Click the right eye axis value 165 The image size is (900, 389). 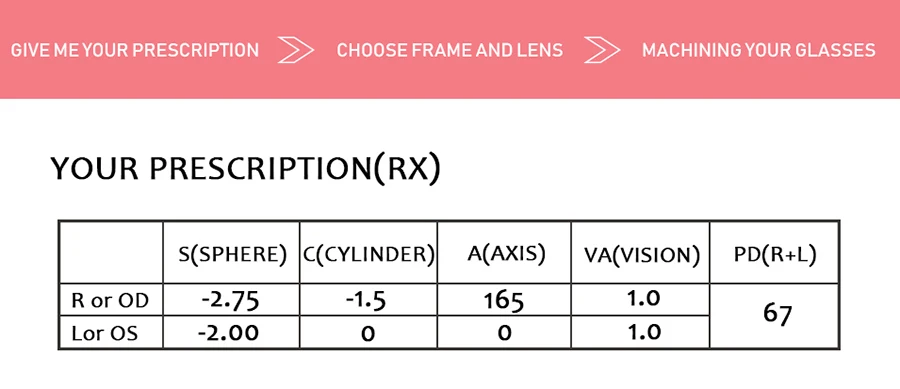(503, 301)
